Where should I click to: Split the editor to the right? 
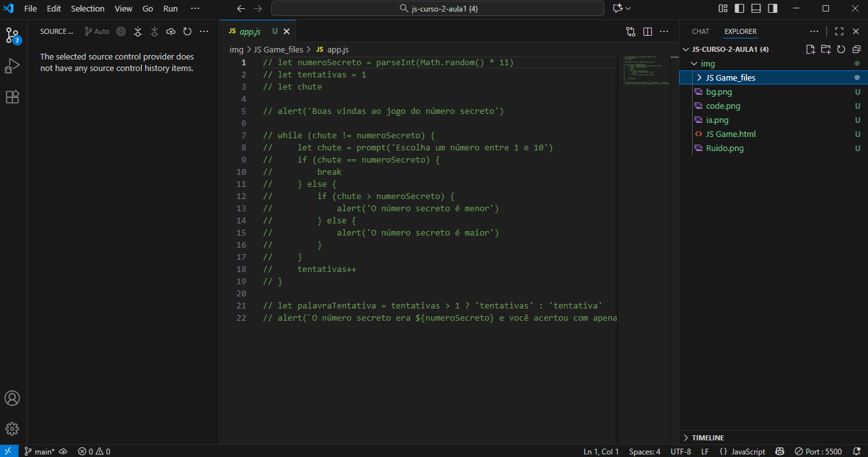point(647,31)
